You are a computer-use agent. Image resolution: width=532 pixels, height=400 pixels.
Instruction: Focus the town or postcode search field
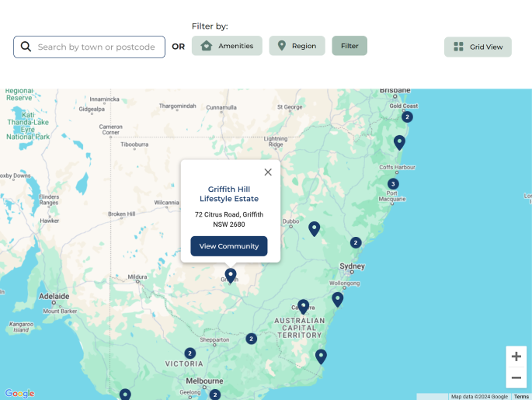[89, 47]
